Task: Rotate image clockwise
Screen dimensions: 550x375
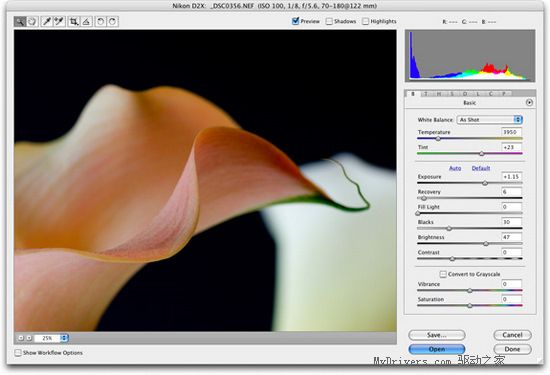Action: (113, 22)
